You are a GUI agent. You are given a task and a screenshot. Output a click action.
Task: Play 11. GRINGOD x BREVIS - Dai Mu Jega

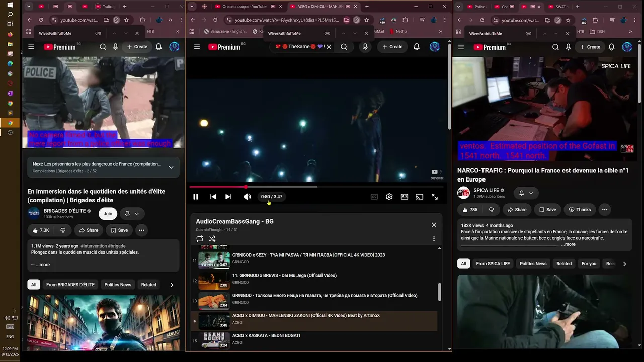pyautogui.click(x=314, y=280)
